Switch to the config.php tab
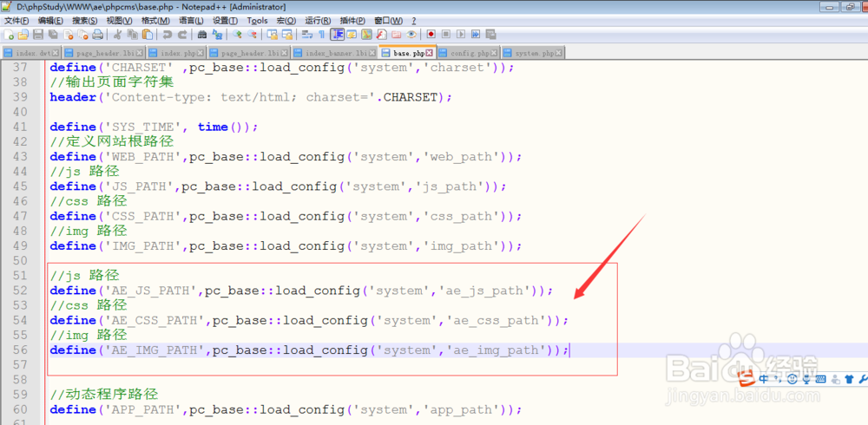Image resolution: width=868 pixels, height=425 pixels. 469,53
